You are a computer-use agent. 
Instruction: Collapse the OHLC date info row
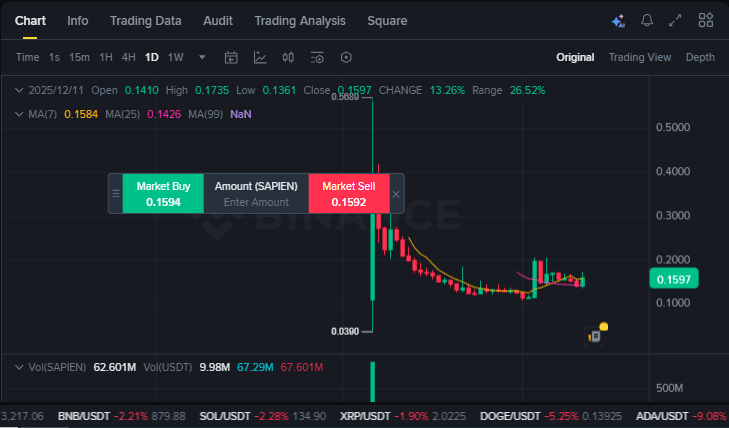19,90
